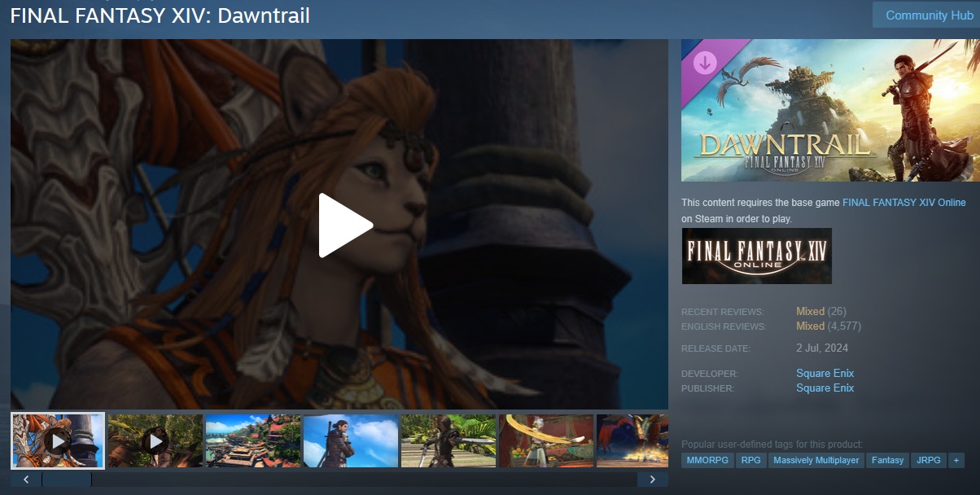The image size is (980, 495).
Task: Click the left arrow of thumbnail strip
Action: [x=26, y=480]
